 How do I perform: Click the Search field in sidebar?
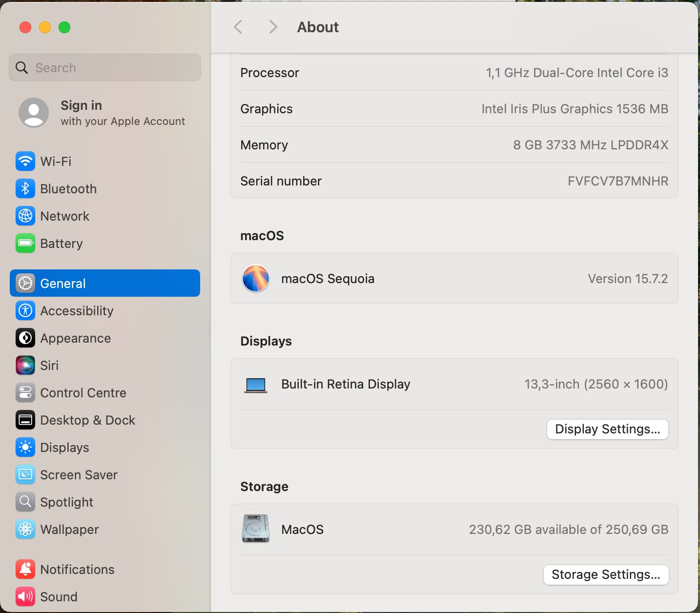[x=105, y=67]
